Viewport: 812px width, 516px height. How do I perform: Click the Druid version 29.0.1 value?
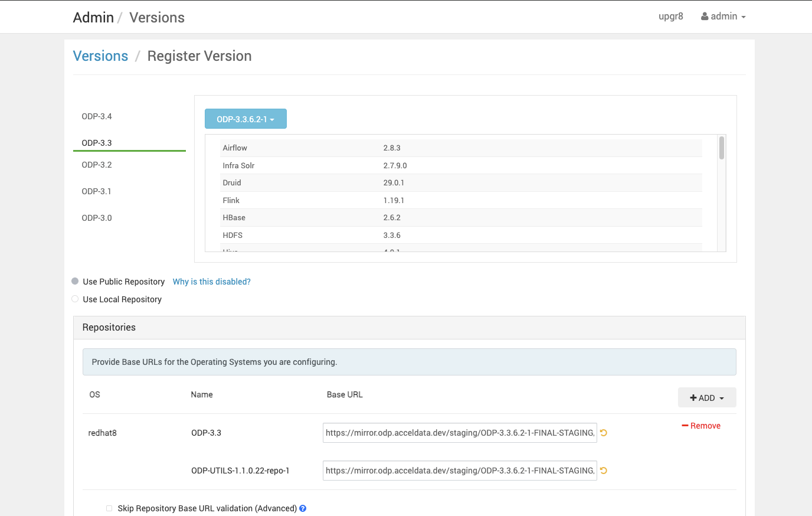click(394, 183)
